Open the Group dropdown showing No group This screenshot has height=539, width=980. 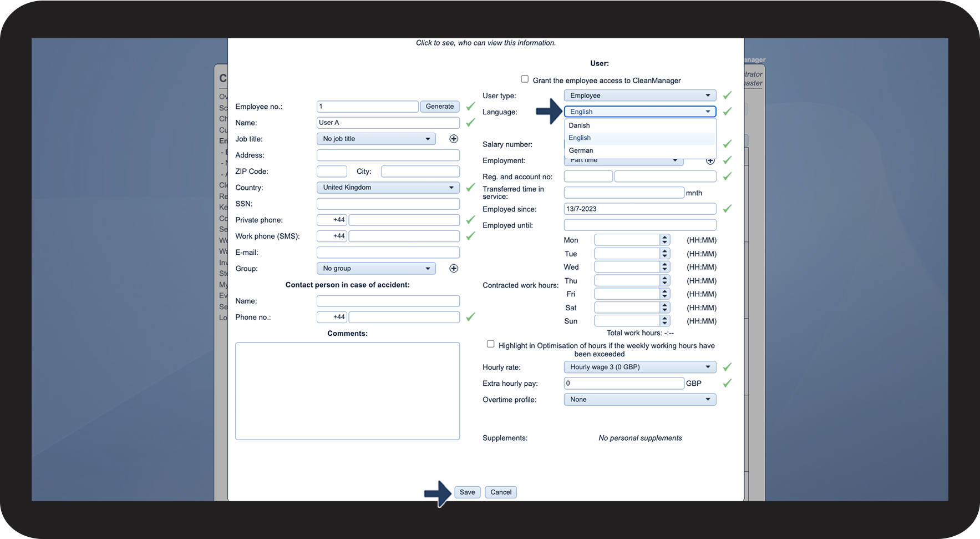pos(376,269)
